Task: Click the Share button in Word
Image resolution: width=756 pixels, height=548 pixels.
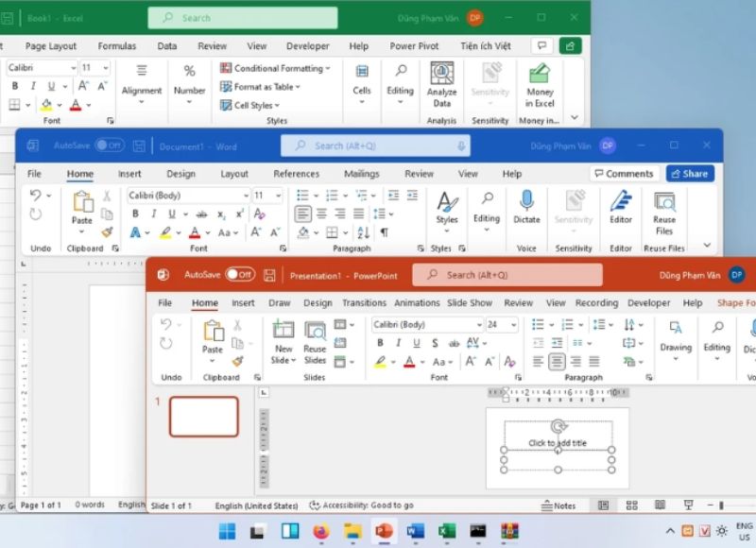Action: pyautogui.click(x=690, y=174)
